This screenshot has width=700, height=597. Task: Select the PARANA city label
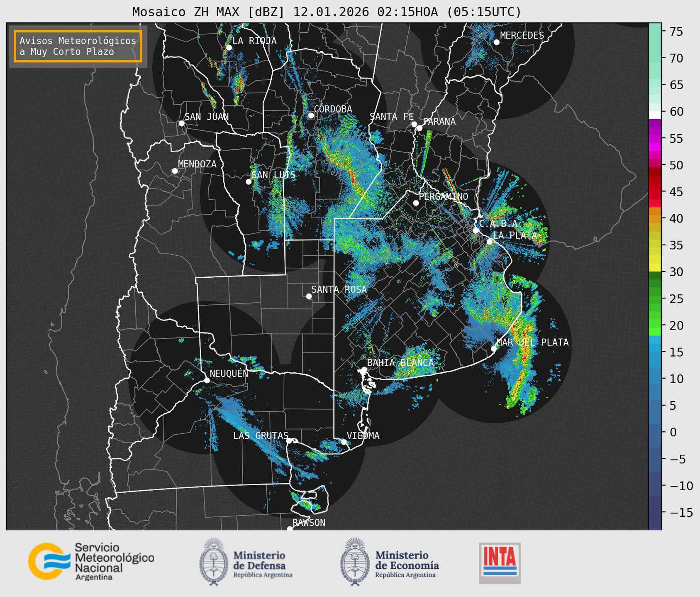439,122
